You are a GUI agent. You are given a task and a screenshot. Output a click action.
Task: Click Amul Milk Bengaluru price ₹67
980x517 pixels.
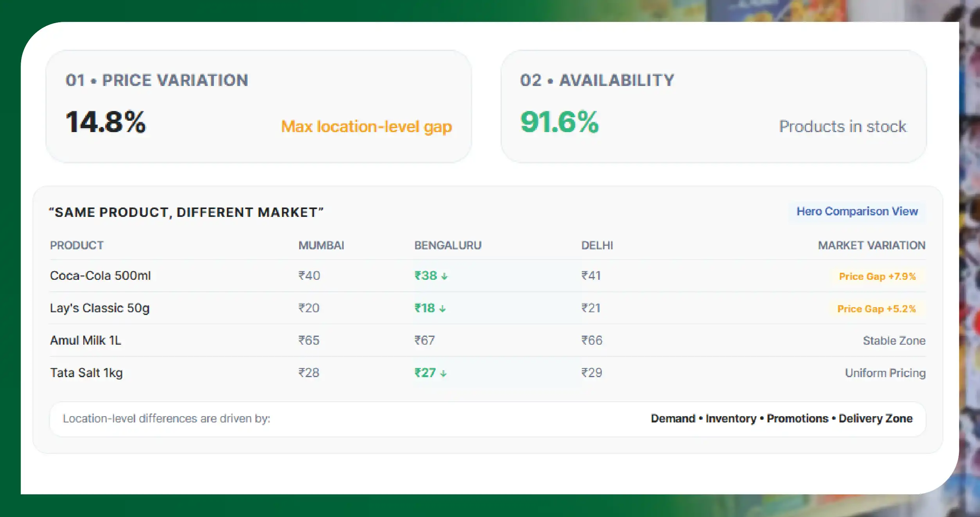[x=424, y=340]
